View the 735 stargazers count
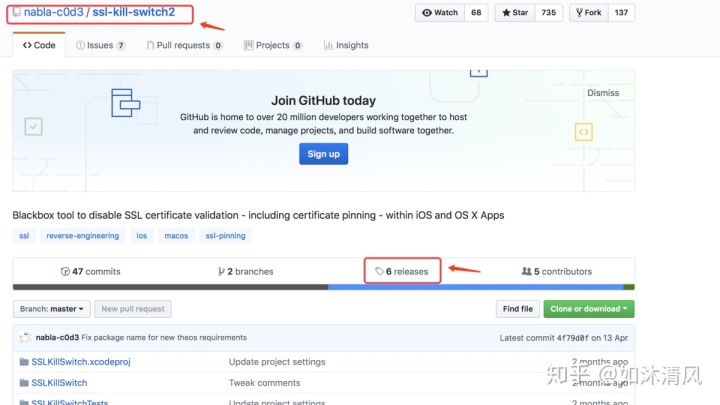 (x=549, y=12)
